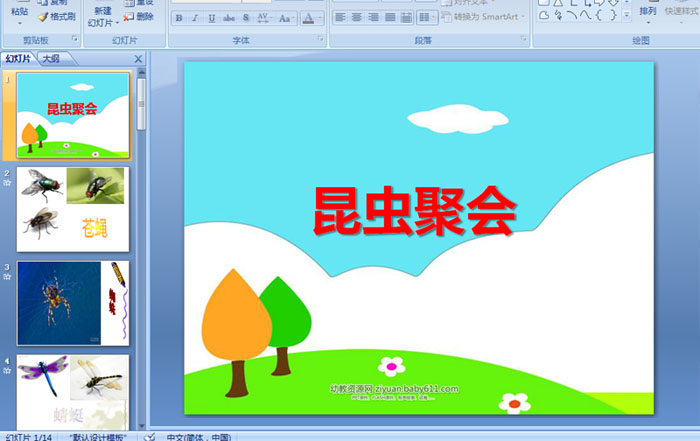The width and height of the screenshot is (700, 441).
Task: Open the font color dropdown arrow
Action: 319,18
